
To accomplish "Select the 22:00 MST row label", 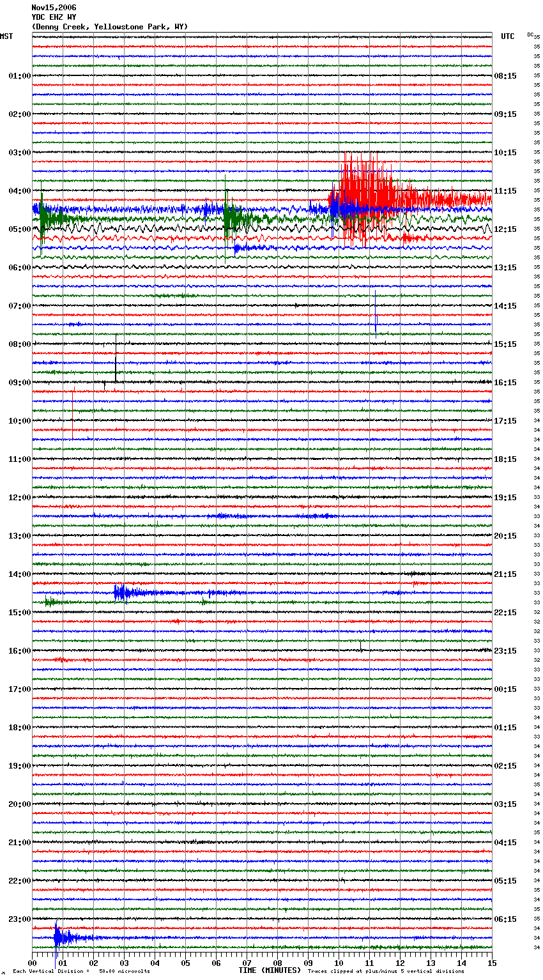I will (x=20, y=881).
